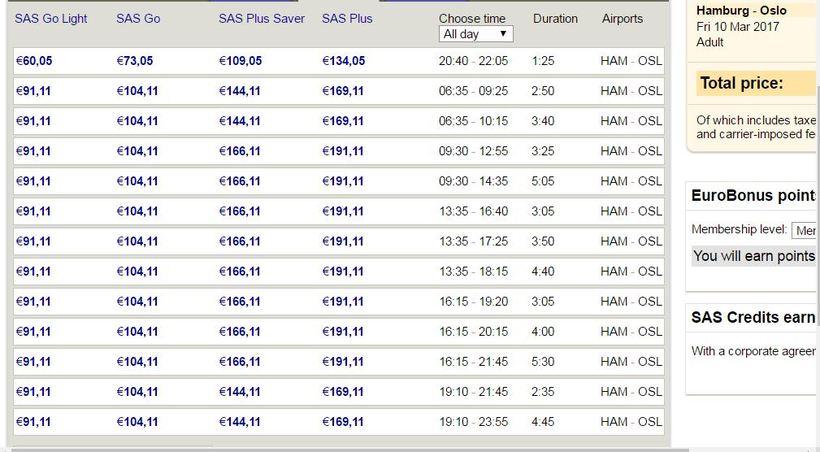Pick the €109,05 SAS Plus Saver fare
820x452 pixels.
[x=240, y=61]
